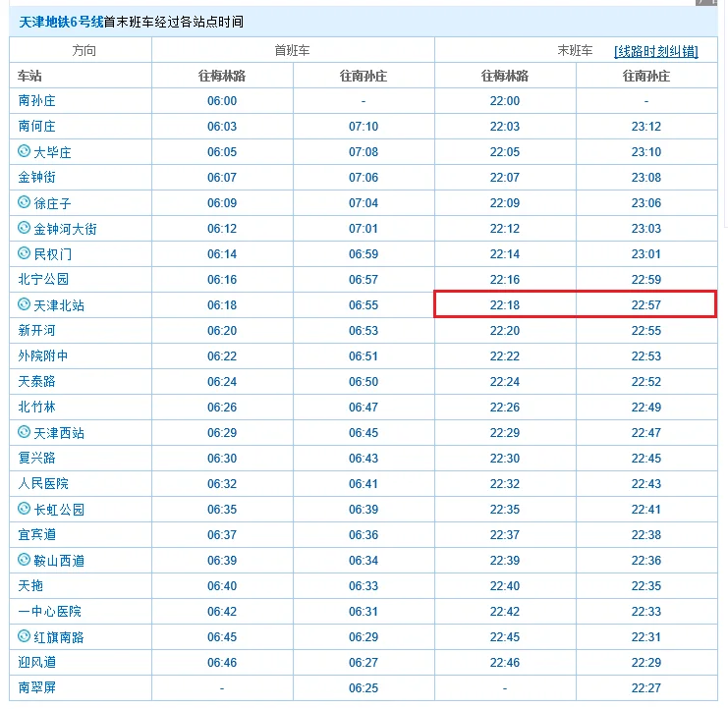Click 07:10 time in 南何庄 row
Image resolution: width=728 pixels, height=709 pixels.
[x=364, y=127]
